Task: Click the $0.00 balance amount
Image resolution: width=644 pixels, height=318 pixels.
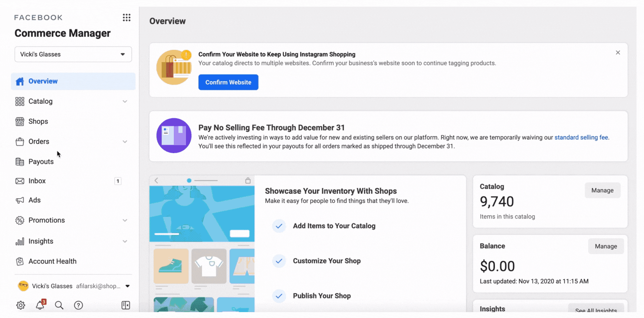Action: [x=497, y=266]
